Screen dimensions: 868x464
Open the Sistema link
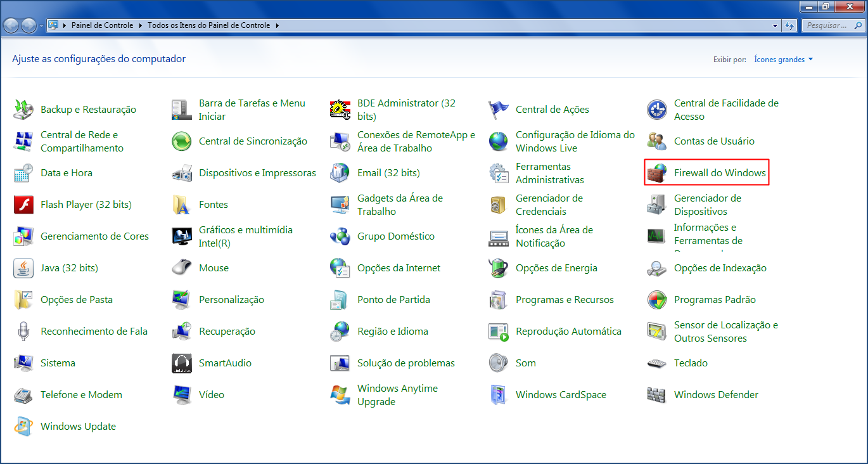coord(58,363)
